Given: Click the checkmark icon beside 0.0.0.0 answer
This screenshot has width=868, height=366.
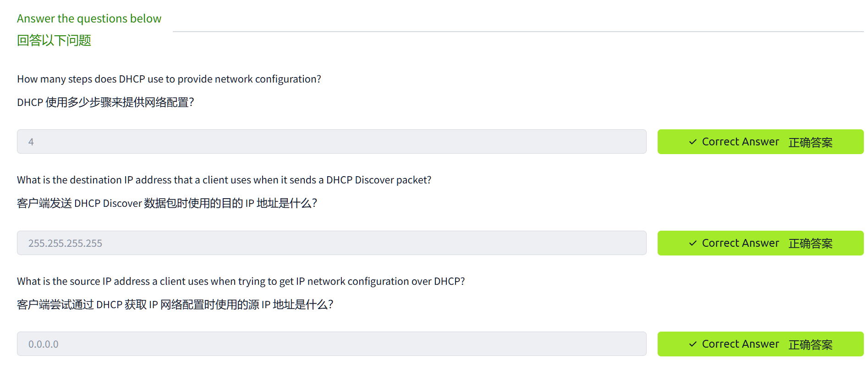Looking at the screenshot, I should click(x=692, y=344).
